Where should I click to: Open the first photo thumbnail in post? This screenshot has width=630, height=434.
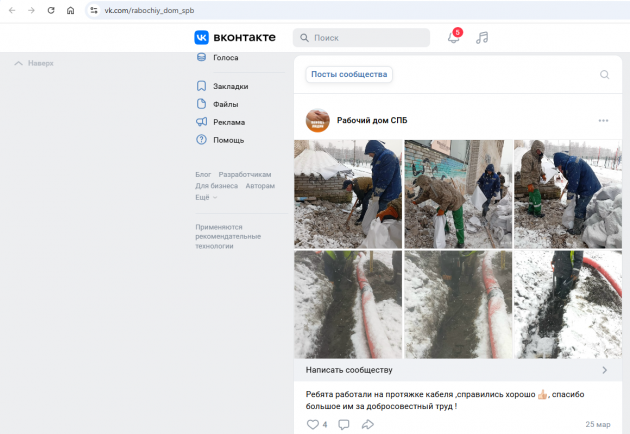(x=347, y=193)
